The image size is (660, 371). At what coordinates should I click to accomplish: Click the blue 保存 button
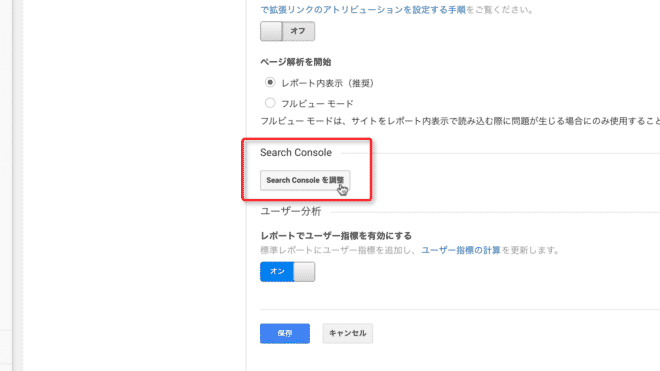point(285,333)
